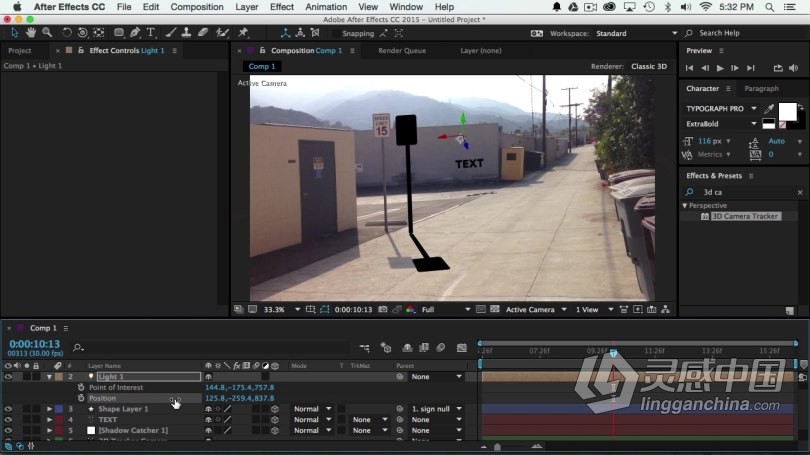Open the Composition menu

(197, 7)
